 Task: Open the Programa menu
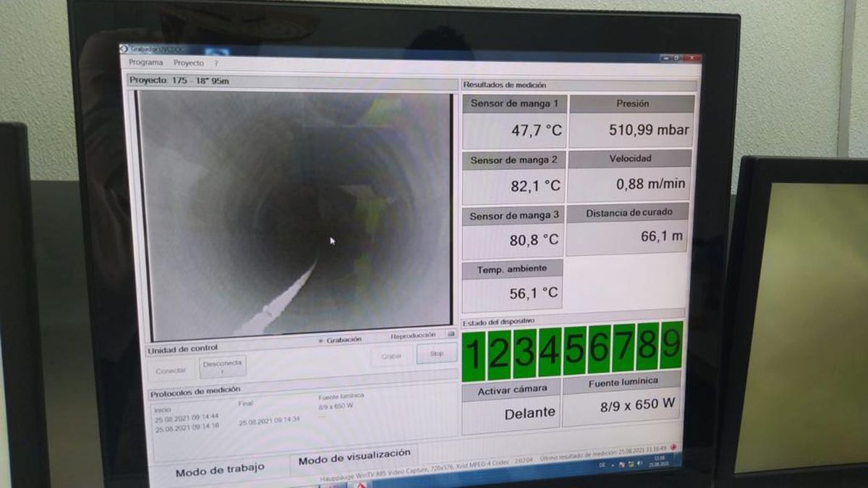(145, 63)
